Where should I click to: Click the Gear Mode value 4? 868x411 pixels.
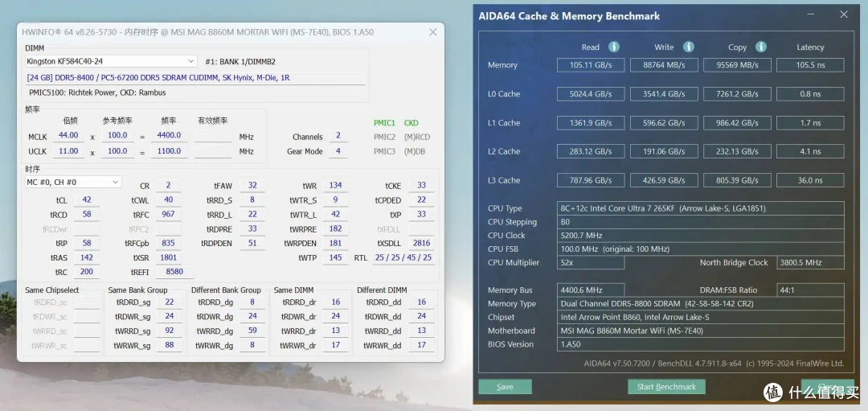tap(338, 151)
